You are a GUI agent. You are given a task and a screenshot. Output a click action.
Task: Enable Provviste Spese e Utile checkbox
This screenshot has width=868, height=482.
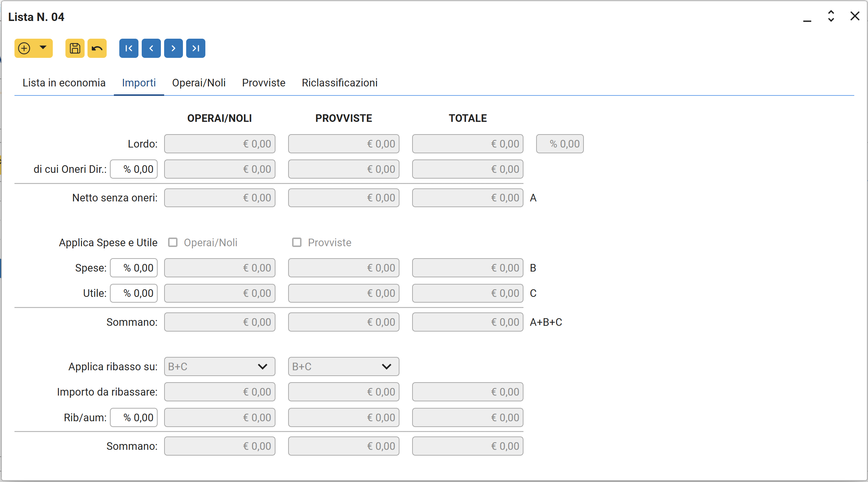(x=297, y=242)
